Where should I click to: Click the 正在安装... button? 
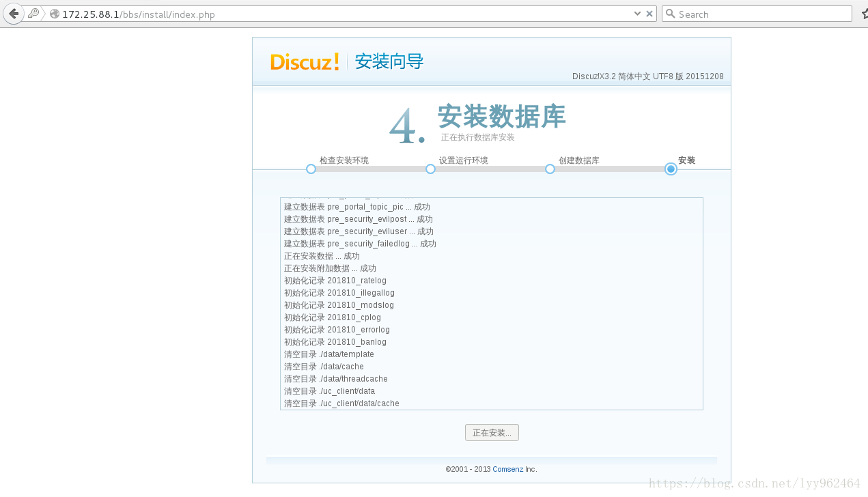[492, 433]
